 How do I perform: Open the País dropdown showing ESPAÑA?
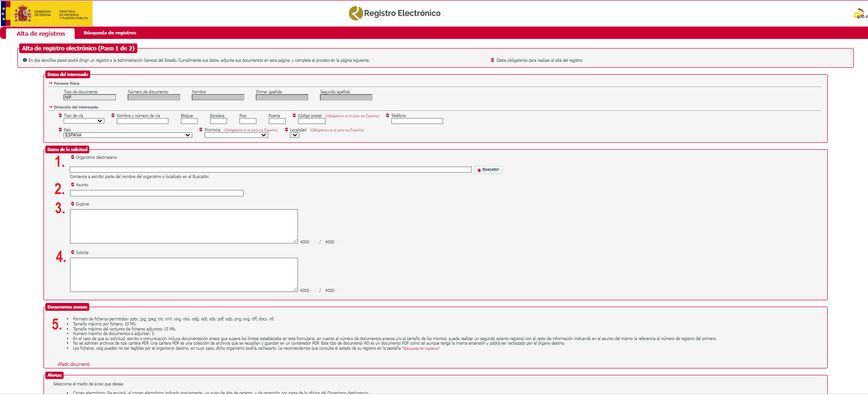[x=128, y=135]
